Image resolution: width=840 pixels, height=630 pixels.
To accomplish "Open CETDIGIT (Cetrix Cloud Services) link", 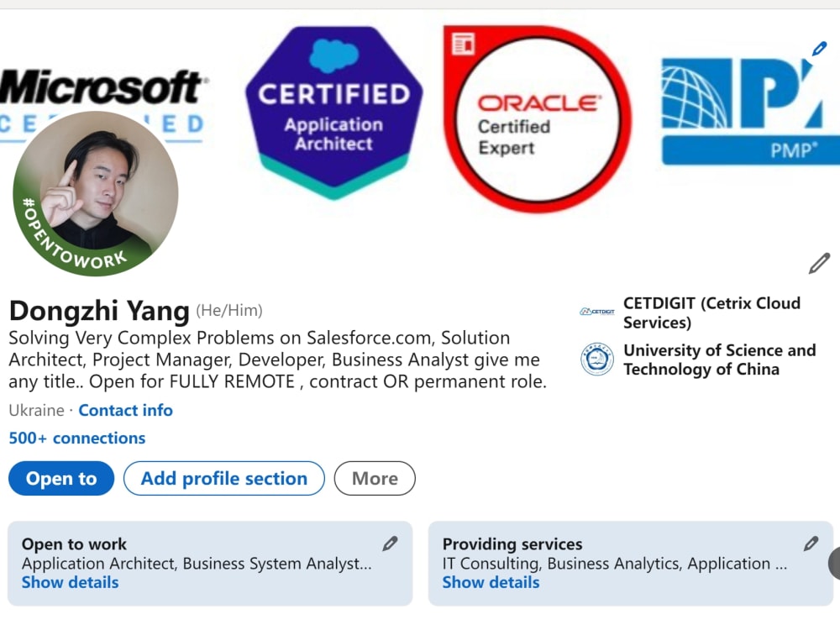I will pyautogui.click(x=711, y=312).
